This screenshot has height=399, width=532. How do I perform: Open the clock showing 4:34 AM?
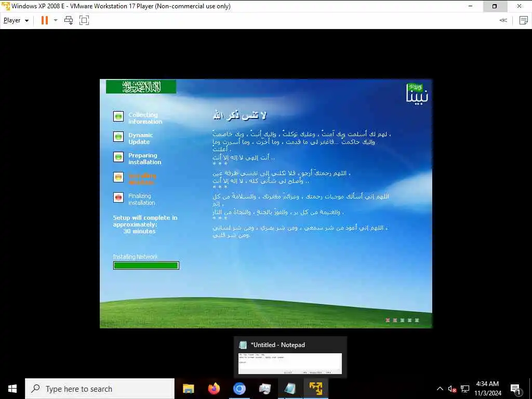tap(487, 389)
